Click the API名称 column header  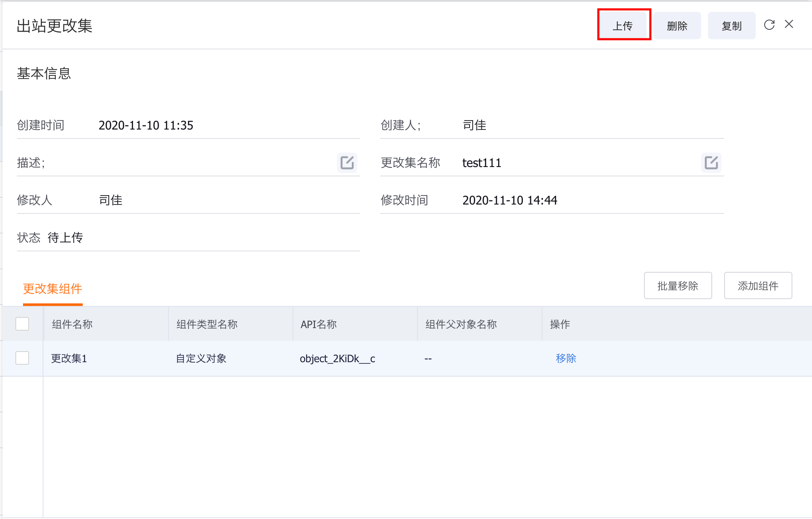[x=318, y=324]
